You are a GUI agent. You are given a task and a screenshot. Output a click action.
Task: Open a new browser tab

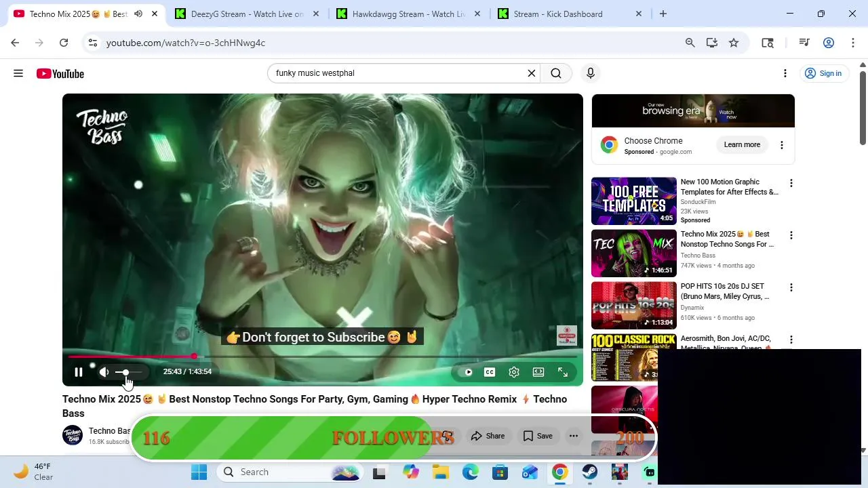[663, 14]
